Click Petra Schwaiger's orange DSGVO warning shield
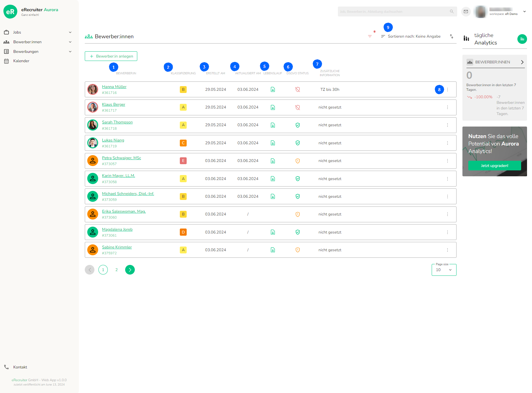The width and height of the screenshot is (532, 393). (x=298, y=161)
